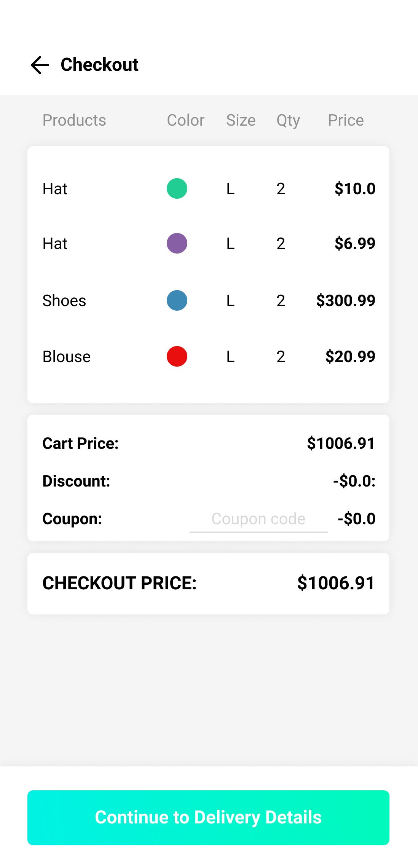Click the Color column header
418x868 pixels.
pos(186,120)
